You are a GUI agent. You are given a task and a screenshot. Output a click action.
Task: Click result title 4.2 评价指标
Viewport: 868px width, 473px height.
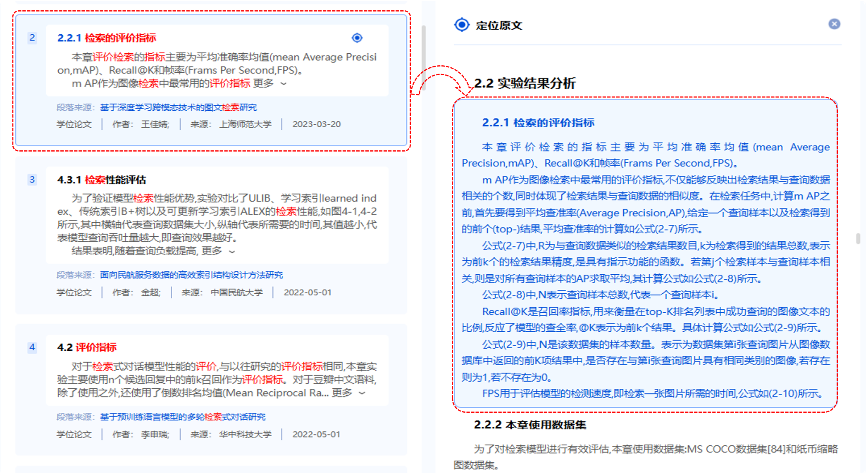pyautogui.click(x=87, y=347)
